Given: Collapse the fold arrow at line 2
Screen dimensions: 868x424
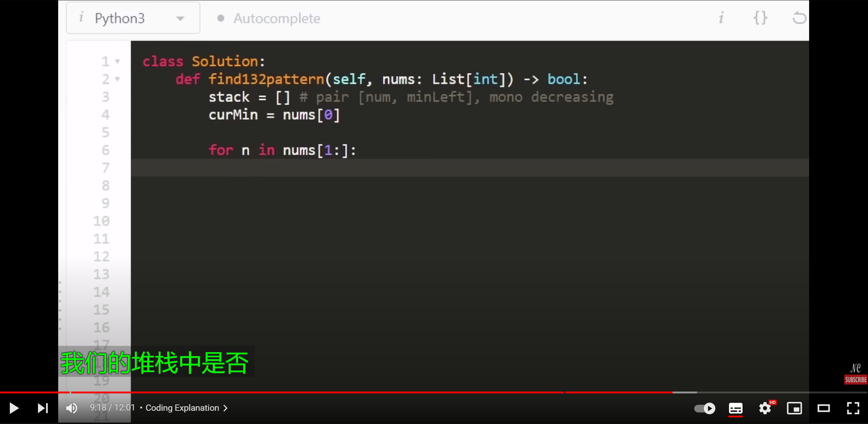Looking at the screenshot, I should click(x=117, y=79).
